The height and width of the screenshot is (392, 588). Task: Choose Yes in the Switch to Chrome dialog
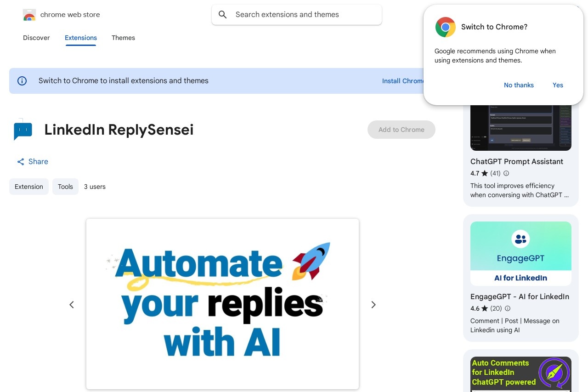(558, 85)
